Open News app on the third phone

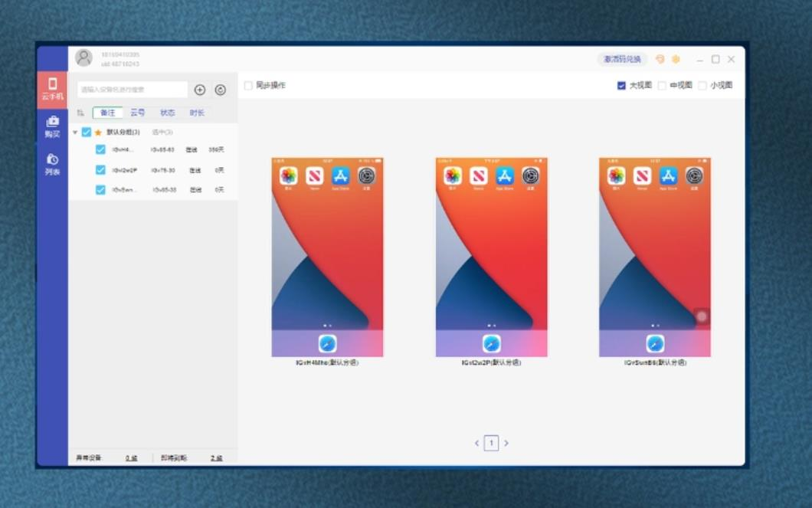point(642,176)
